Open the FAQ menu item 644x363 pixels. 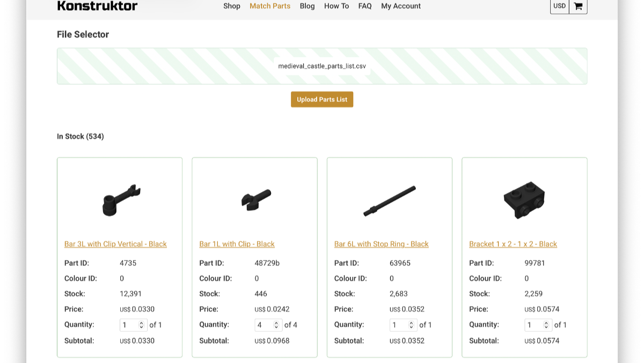(365, 6)
